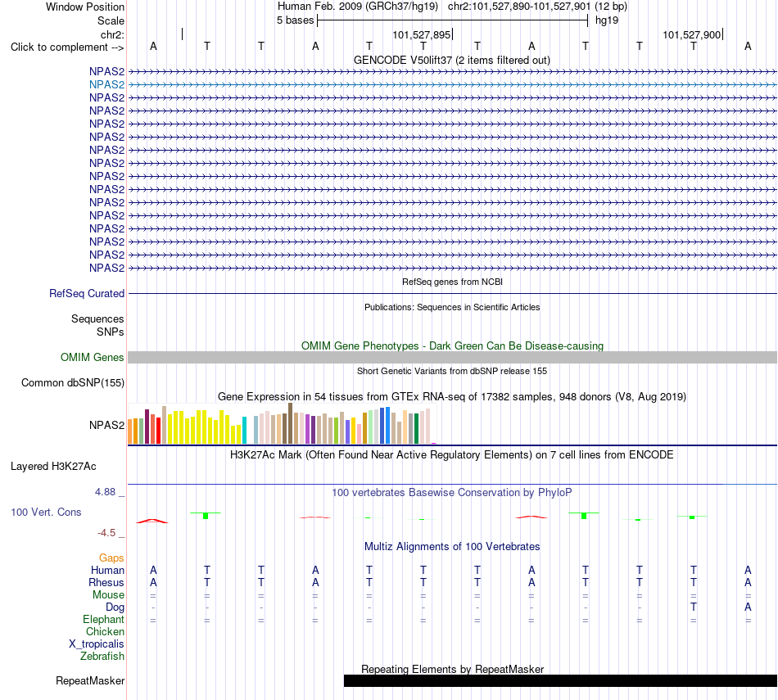Select the Window Position track label
778x700 pixels.
pos(85,7)
